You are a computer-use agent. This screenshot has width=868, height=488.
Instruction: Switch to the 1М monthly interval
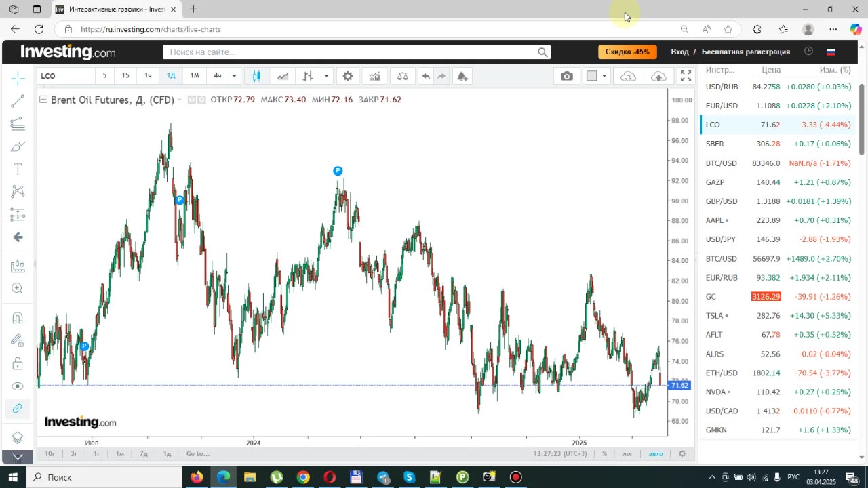click(x=195, y=76)
